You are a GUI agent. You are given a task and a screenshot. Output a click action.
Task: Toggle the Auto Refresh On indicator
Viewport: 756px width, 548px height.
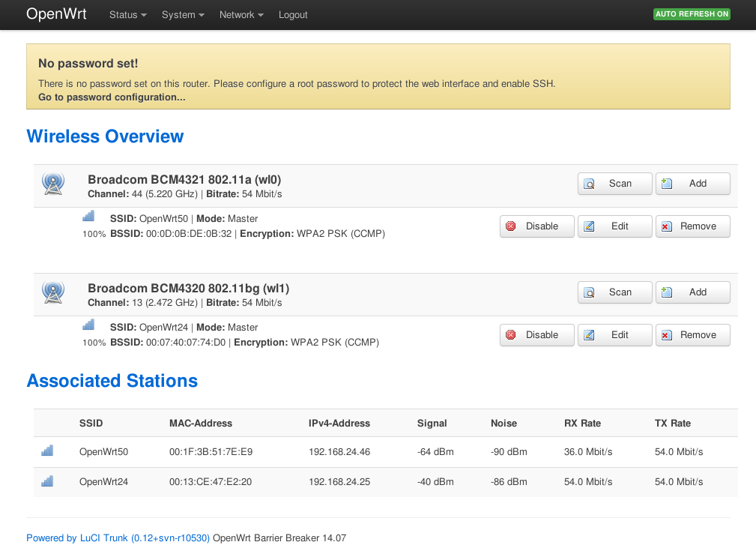pyautogui.click(x=692, y=14)
